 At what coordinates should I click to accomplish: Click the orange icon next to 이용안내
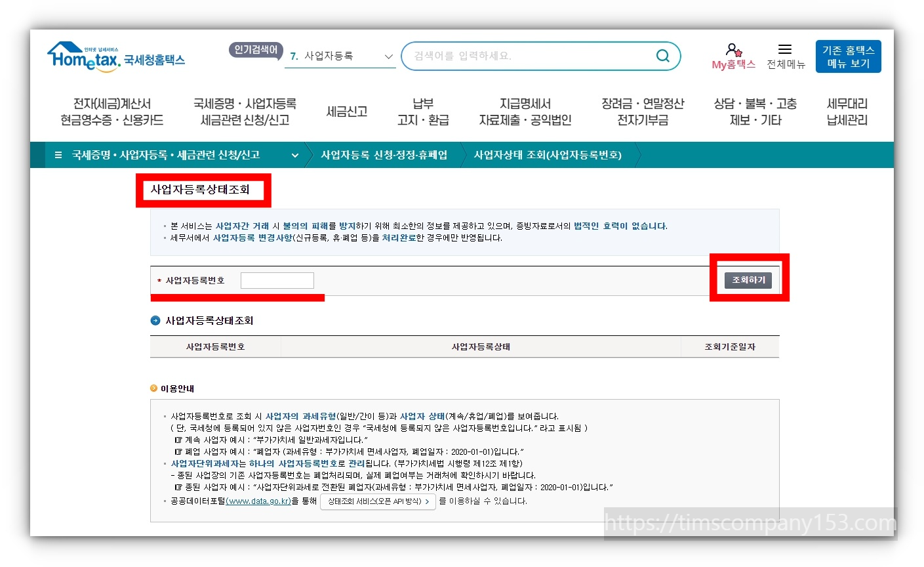[x=152, y=388]
